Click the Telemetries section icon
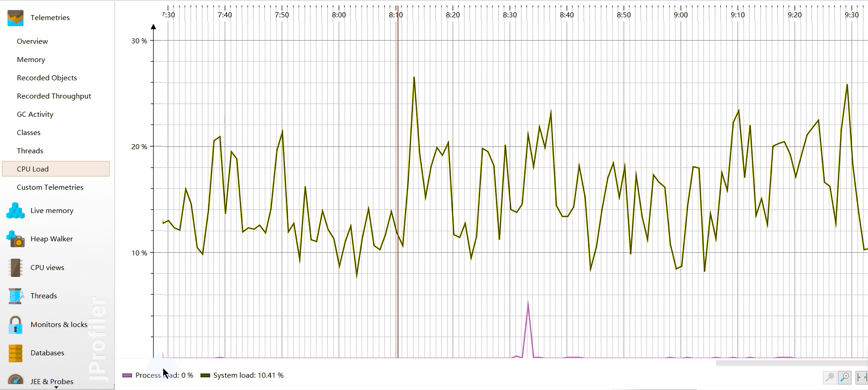 (15, 17)
